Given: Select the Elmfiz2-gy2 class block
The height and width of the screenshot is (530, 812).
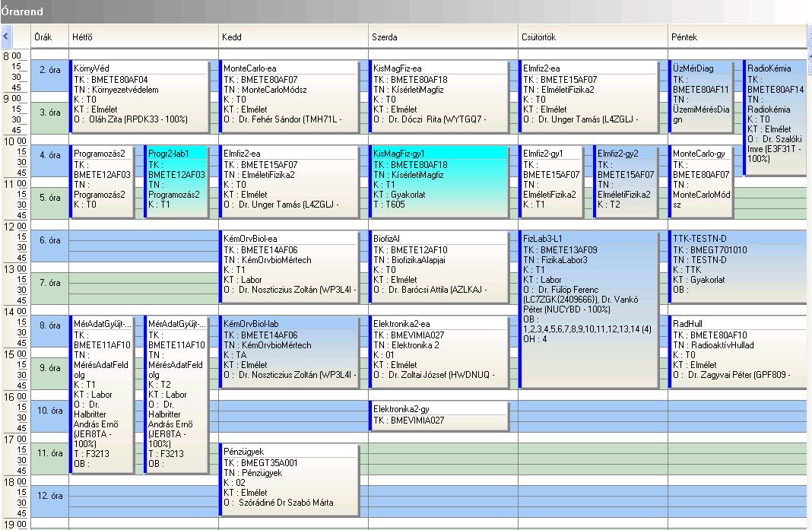Looking at the screenshot, I should (x=626, y=182).
